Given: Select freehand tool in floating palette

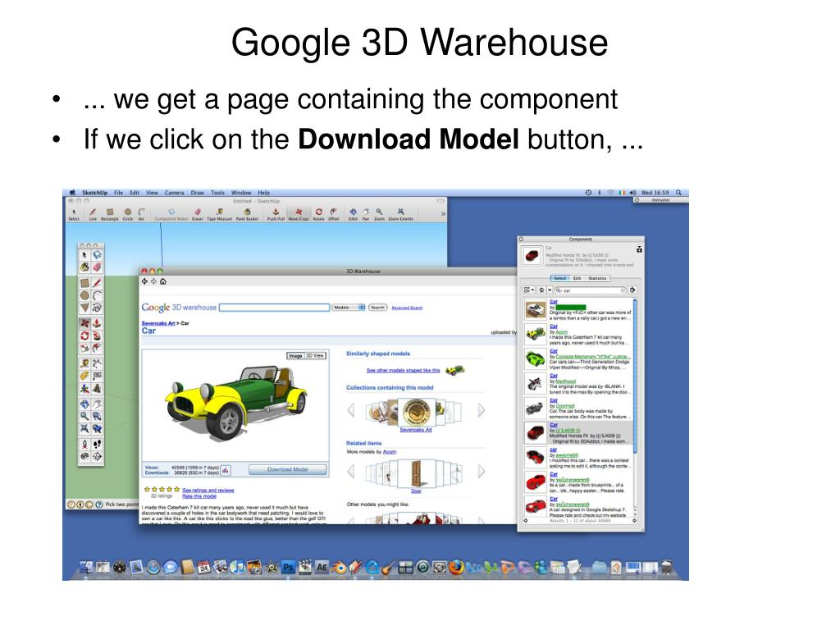Looking at the screenshot, I should [x=97, y=308].
